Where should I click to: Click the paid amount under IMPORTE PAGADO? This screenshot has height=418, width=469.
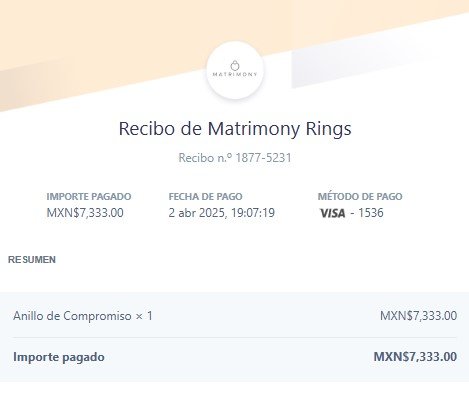coord(85,213)
